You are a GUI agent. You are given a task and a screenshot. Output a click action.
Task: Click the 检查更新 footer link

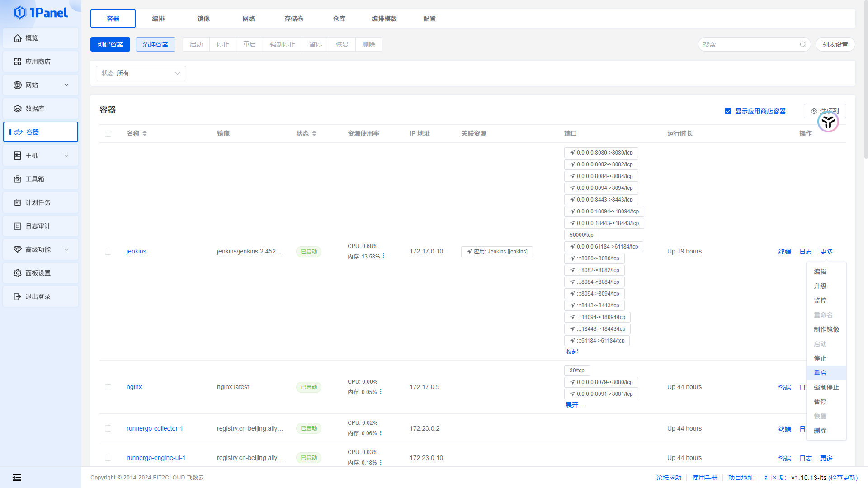click(x=843, y=478)
